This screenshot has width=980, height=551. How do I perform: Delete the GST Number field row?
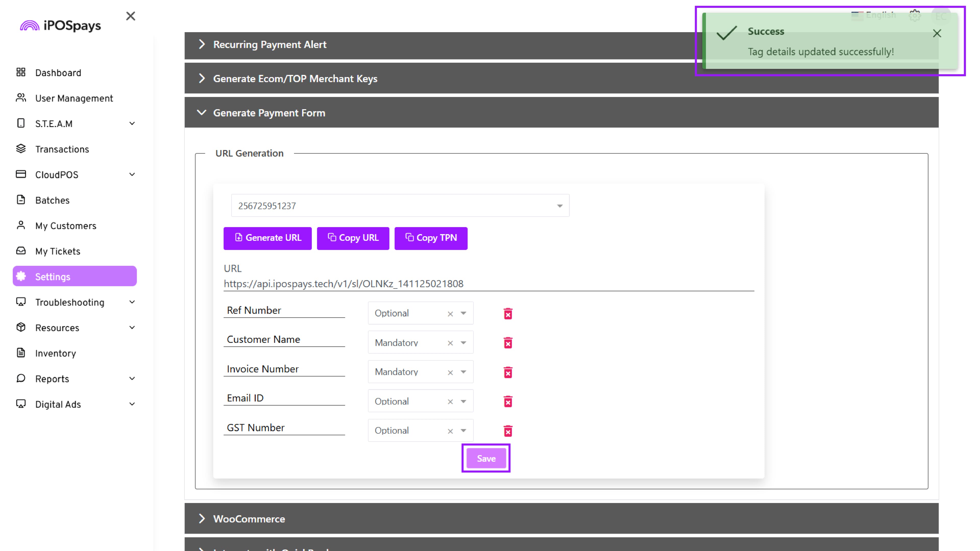pyautogui.click(x=508, y=431)
